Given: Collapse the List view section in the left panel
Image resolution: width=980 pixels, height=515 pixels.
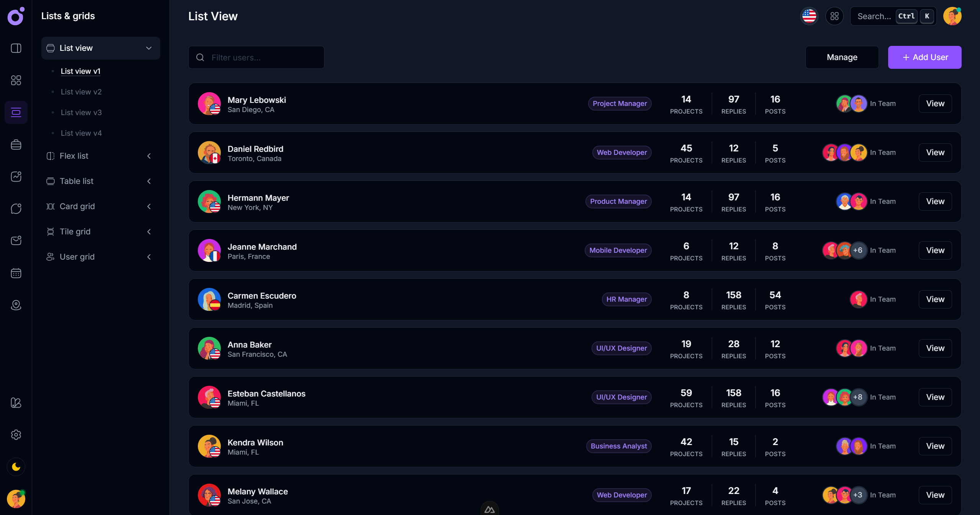Looking at the screenshot, I should (x=149, y=48).
